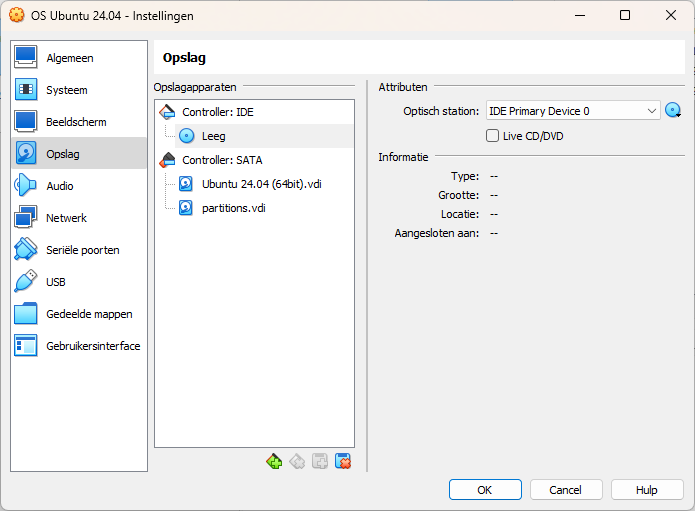This screenshot has height=511, width=695.
Task: Open the Beeldscherm settings category
Action: coord(79,122)
